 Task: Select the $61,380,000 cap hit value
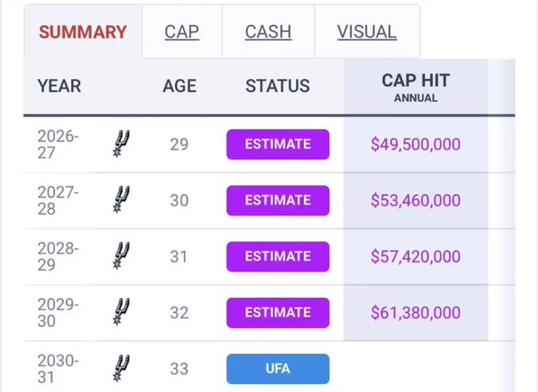coord(415,313)
